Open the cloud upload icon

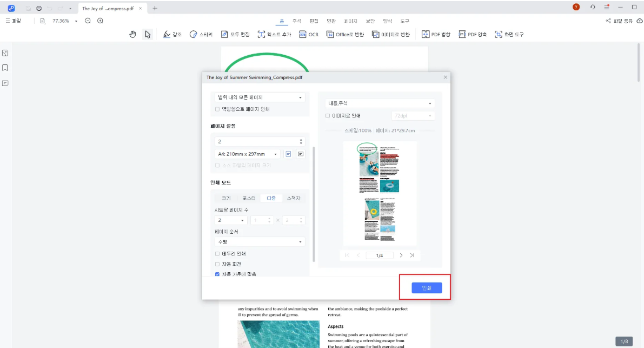click(640, 21)
